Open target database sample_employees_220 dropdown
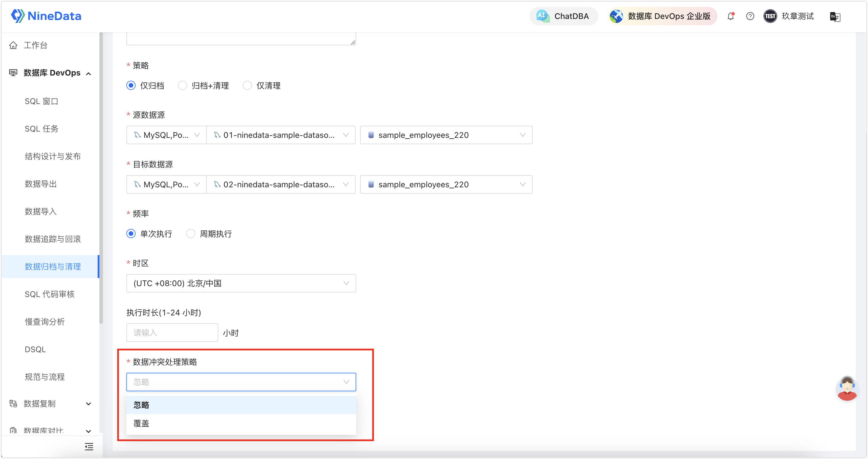868x459 pixels. [x=446, y=184]
